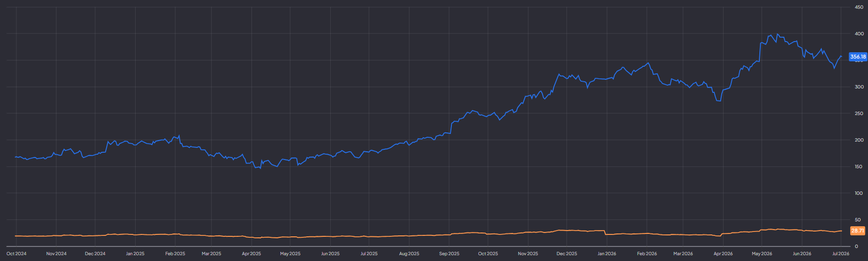868x261 pixels.
Task: Click the 150 price axis value
Action: 859,167
